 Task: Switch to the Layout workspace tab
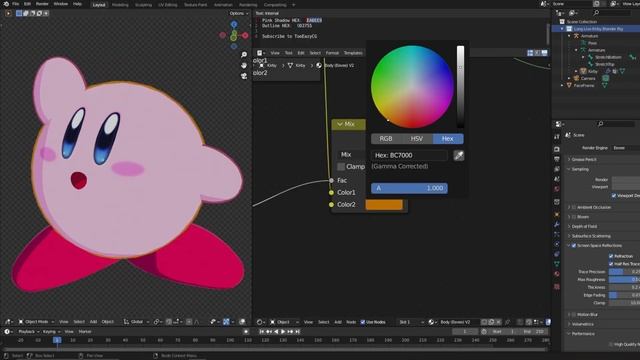[99, 5]
